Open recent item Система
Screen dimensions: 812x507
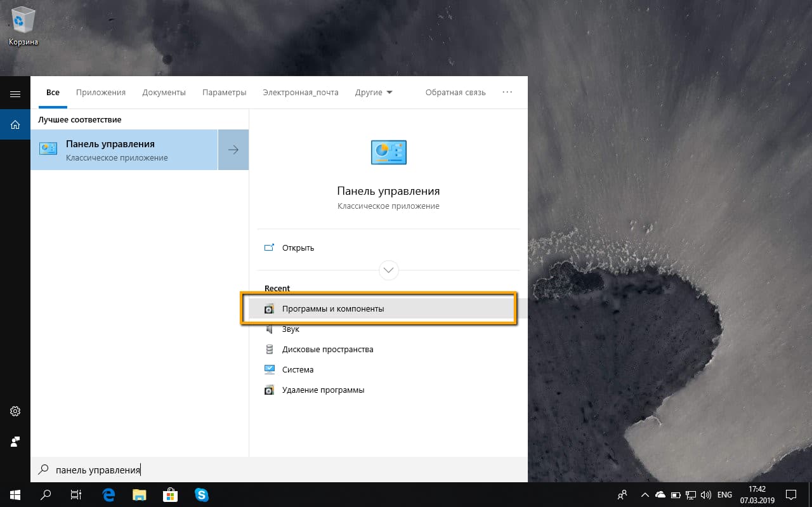click(x=388, y=370)
